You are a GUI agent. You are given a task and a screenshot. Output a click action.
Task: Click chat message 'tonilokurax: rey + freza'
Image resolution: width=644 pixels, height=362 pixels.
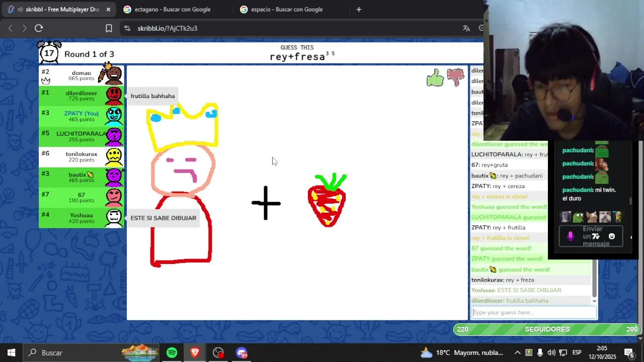pos(503,280)
